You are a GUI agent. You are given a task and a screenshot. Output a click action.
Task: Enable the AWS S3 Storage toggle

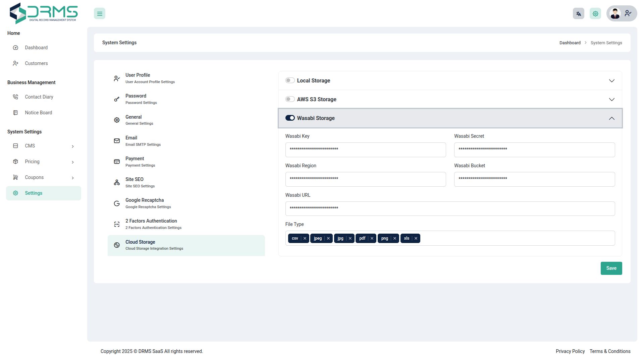[x=290, y=99]
